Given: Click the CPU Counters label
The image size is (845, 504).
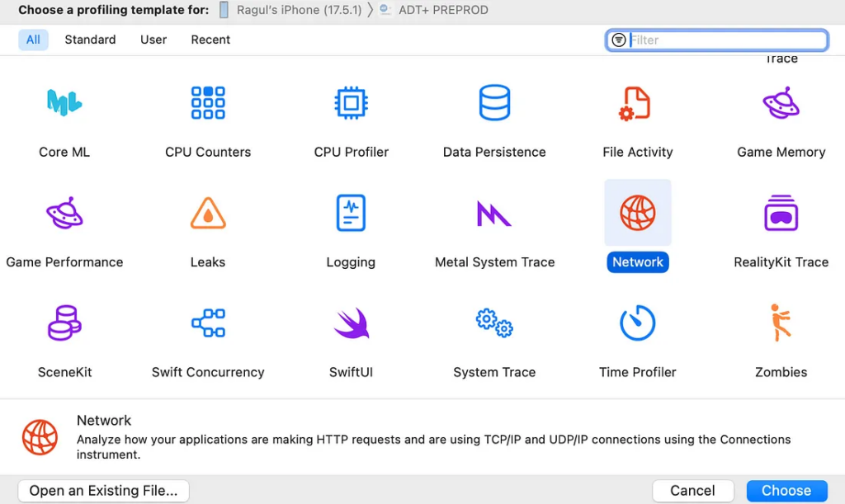Looking at the screenshot, I should pos(208,153).
